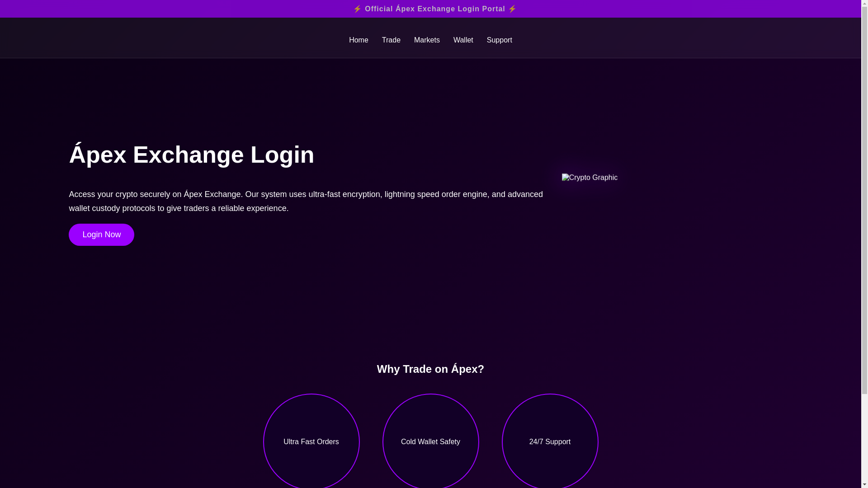Select the Cold Wallet Safety circle
The width and height of the screenshot is (868, 488).
430,441
